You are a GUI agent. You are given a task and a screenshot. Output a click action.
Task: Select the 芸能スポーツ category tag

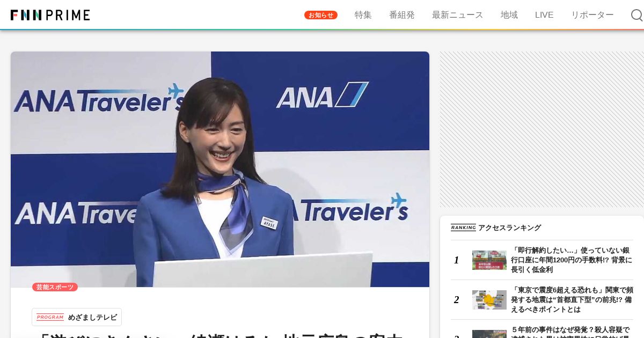55,287
